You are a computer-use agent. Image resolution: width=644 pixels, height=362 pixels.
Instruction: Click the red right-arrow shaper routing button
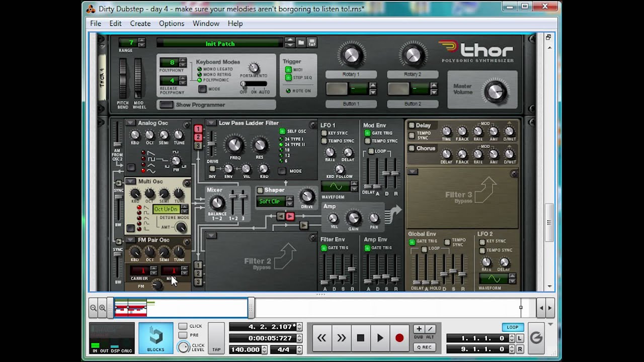point(290,216)
